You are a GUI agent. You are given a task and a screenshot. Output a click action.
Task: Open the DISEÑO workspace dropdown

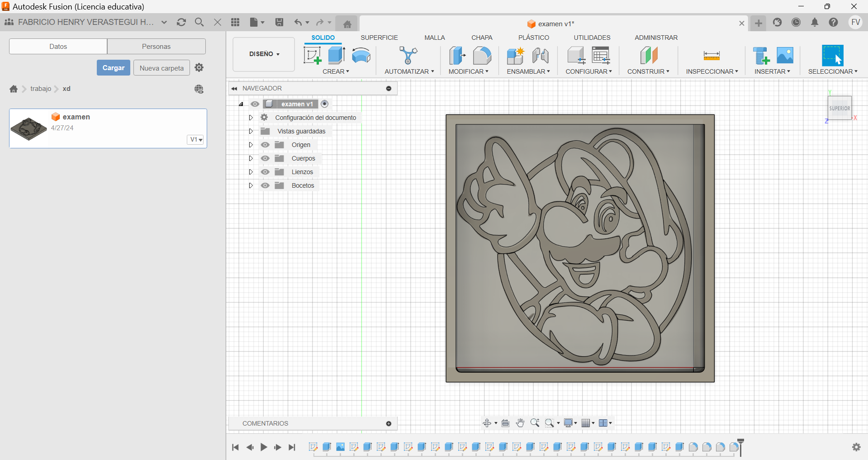[x=264, y=54]
